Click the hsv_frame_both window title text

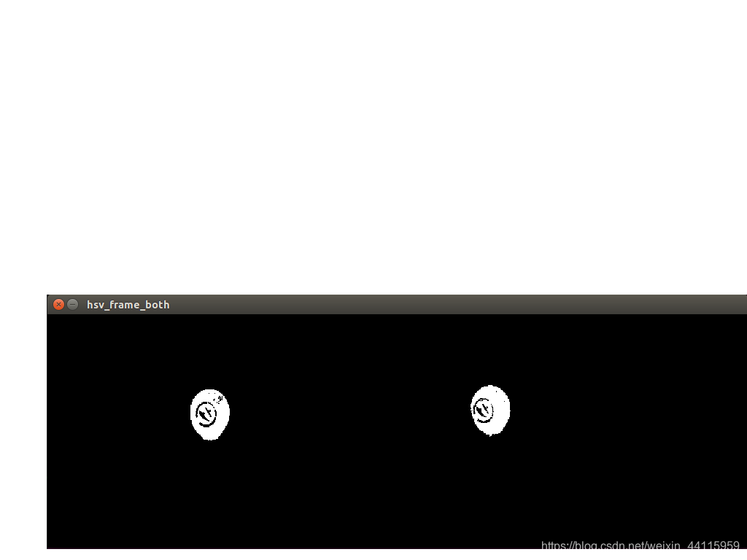coord(128,305)
